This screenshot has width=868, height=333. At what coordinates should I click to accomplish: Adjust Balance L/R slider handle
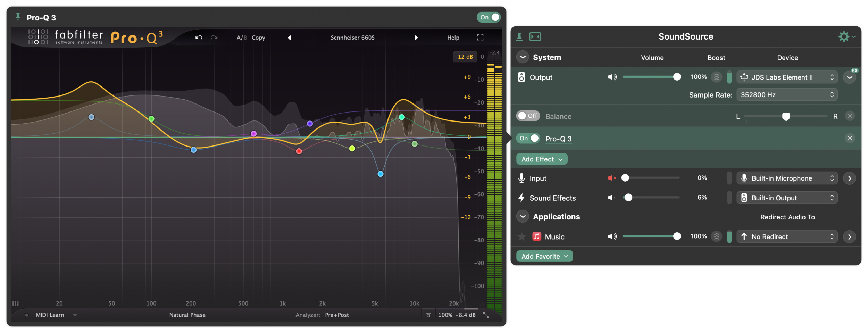[x=786, y=117]
